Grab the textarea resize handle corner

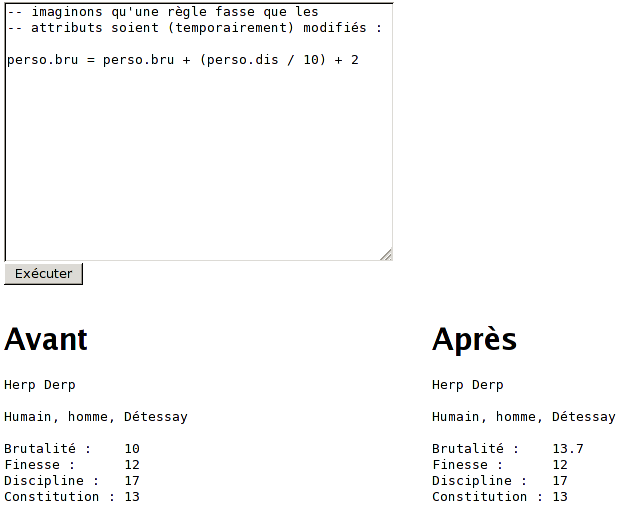coord(386,254)
